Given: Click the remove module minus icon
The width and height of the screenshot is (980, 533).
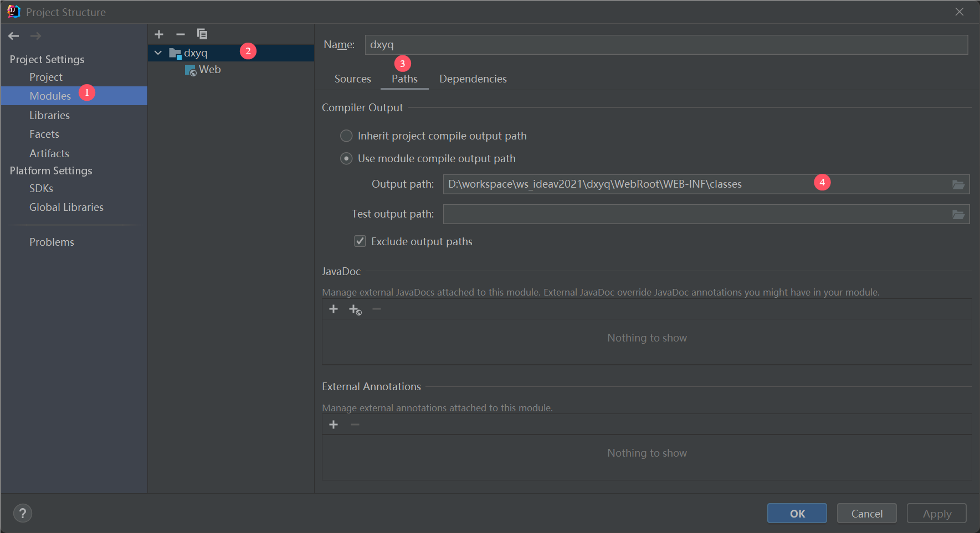Looking at the screenshot, I should pos(181,34).
